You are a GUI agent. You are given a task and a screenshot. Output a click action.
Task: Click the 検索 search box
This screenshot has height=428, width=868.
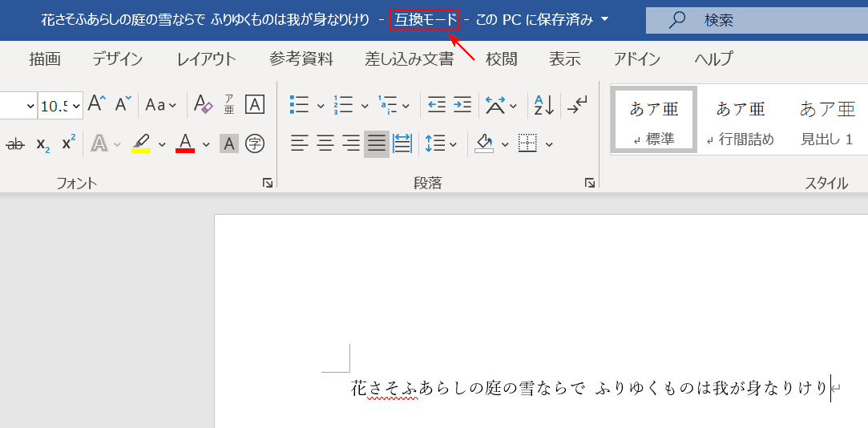tap(757, 21)
